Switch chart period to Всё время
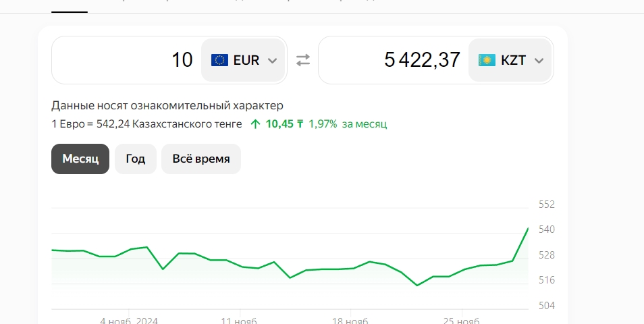The image size is (644, 324). click(x=201, y=159)
